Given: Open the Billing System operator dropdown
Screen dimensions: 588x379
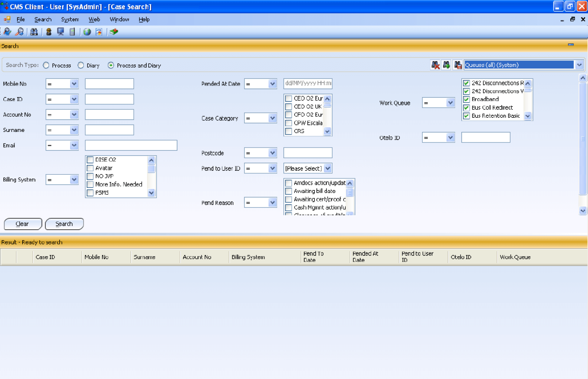Looking at the screenshot, I should click(x=74, y=180).
